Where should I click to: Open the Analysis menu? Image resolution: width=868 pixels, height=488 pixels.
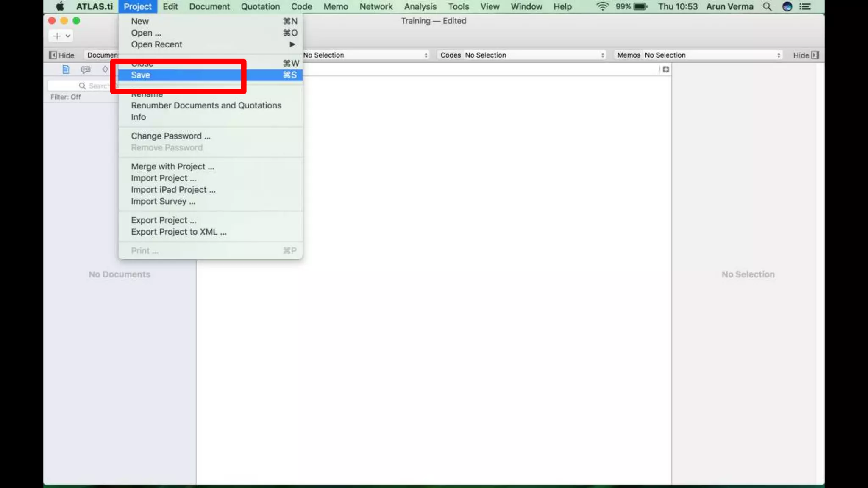(420, 7)
